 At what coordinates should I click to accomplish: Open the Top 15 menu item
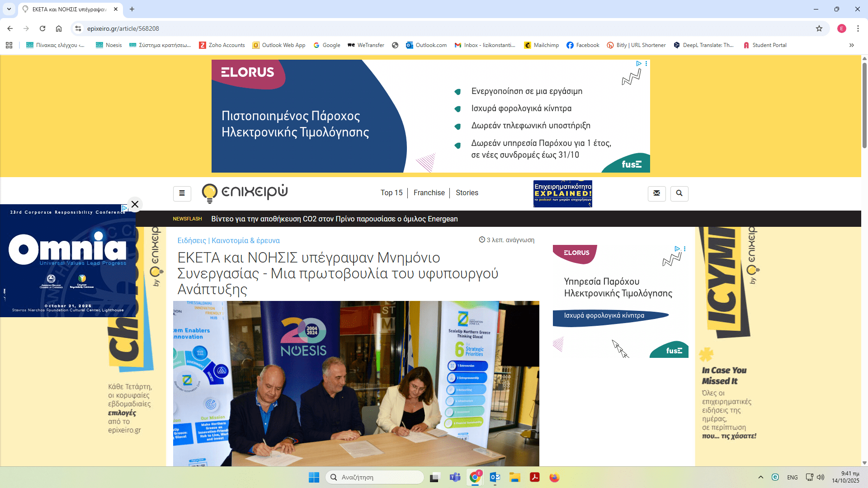(x=391, y=193)
